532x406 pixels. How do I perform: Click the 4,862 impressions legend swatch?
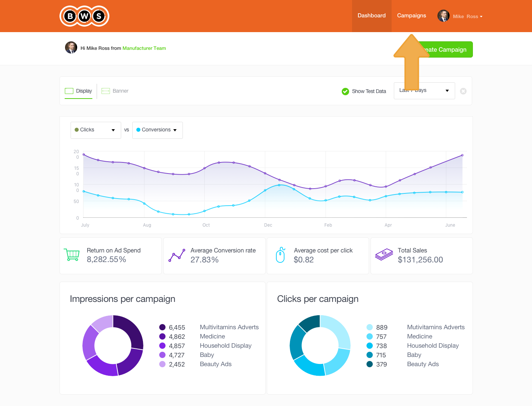(x=162, y=336)
